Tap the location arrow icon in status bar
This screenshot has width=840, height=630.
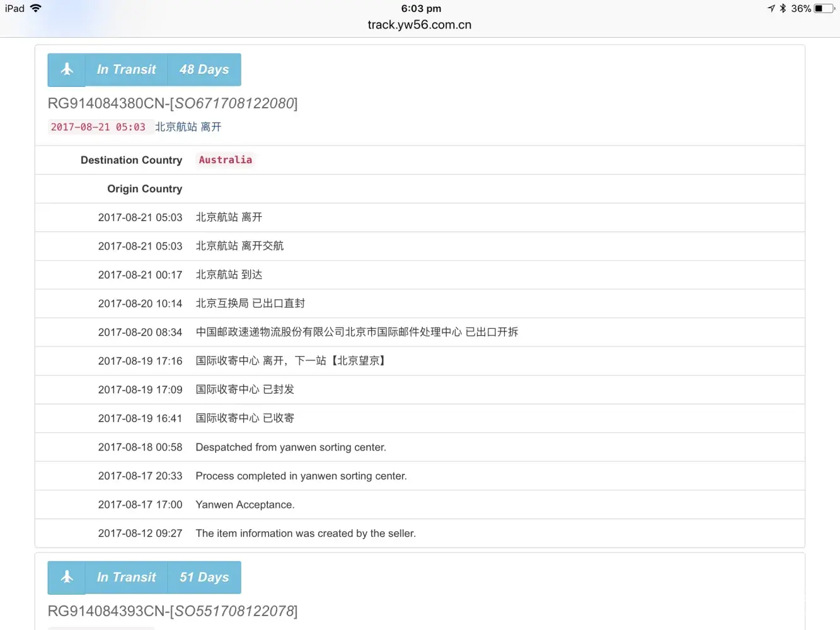point(771,8)
